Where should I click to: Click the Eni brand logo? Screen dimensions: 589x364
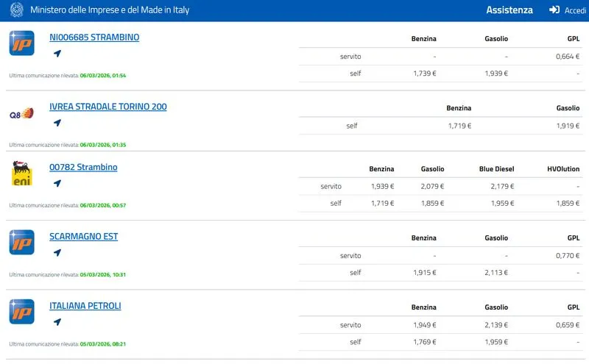pos(21,174)
